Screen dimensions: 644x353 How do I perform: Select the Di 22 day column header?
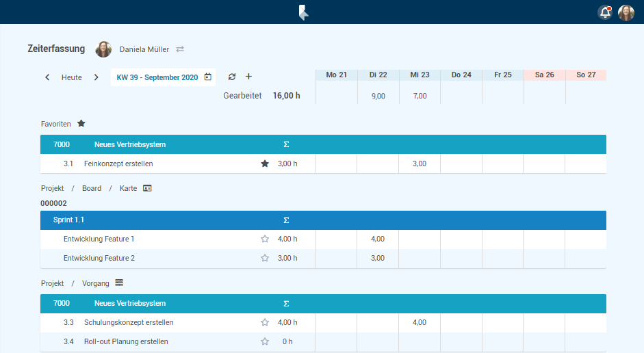pos(378,75)
